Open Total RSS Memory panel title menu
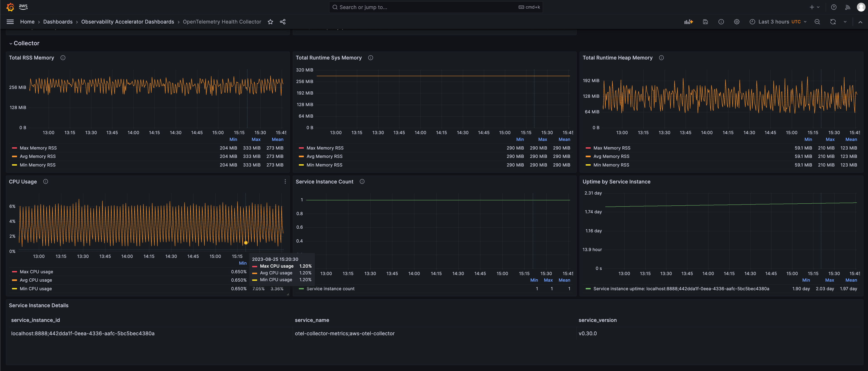The width and height of the screenshot is (868, 371). coord(31,58)
